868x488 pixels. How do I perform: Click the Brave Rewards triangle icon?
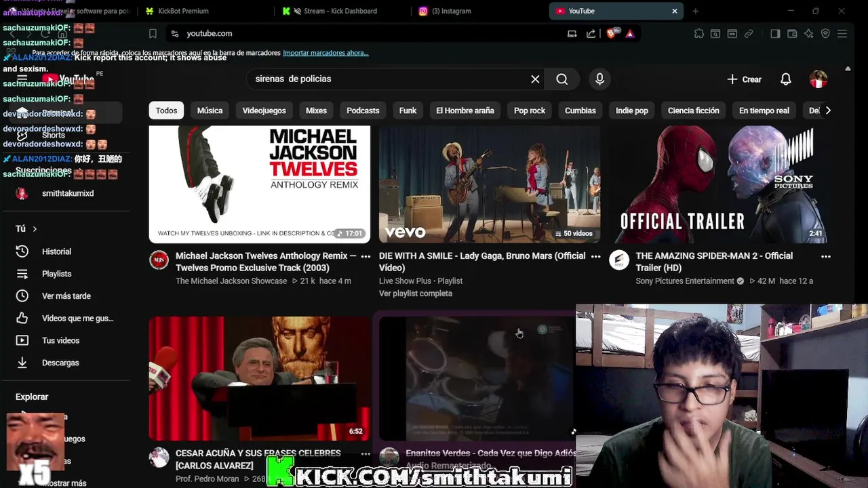tap(630, 33)
